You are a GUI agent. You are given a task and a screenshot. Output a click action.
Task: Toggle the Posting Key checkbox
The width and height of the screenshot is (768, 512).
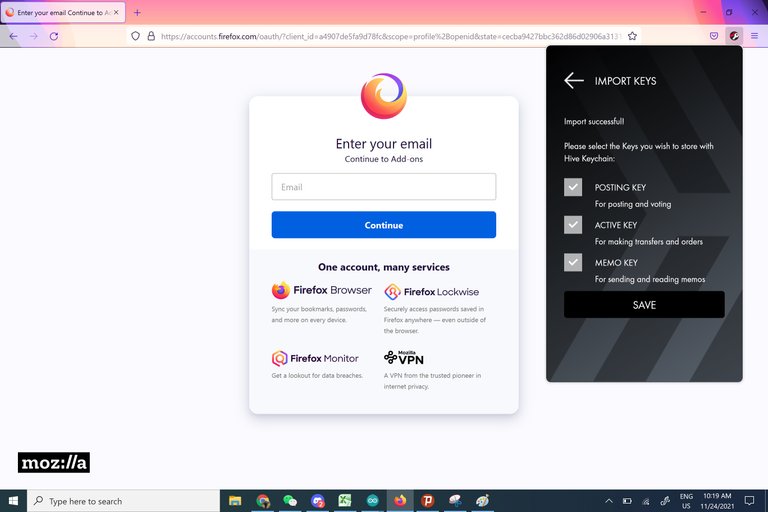point(573,187)
